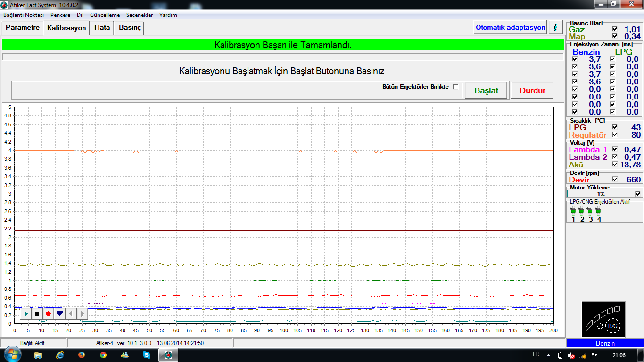This screenshot has height=362, width=644.
Task: Click the Atiker-4 ver. 10.1 status text
Action: click(149, 343)
